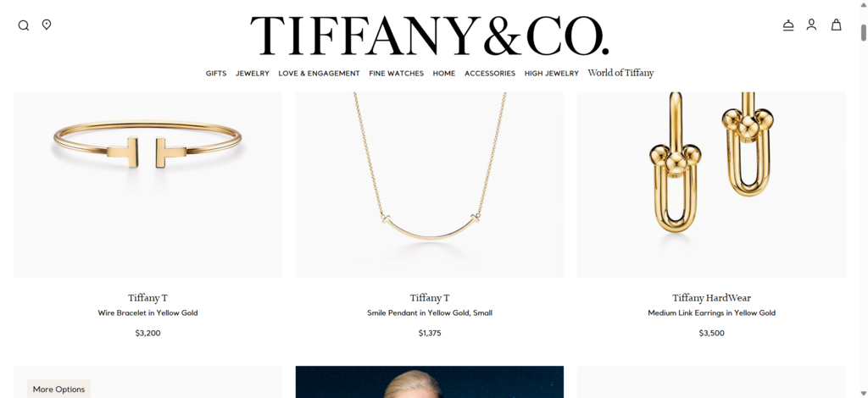Expand Love & Engagement navigation

pos(319,73)
